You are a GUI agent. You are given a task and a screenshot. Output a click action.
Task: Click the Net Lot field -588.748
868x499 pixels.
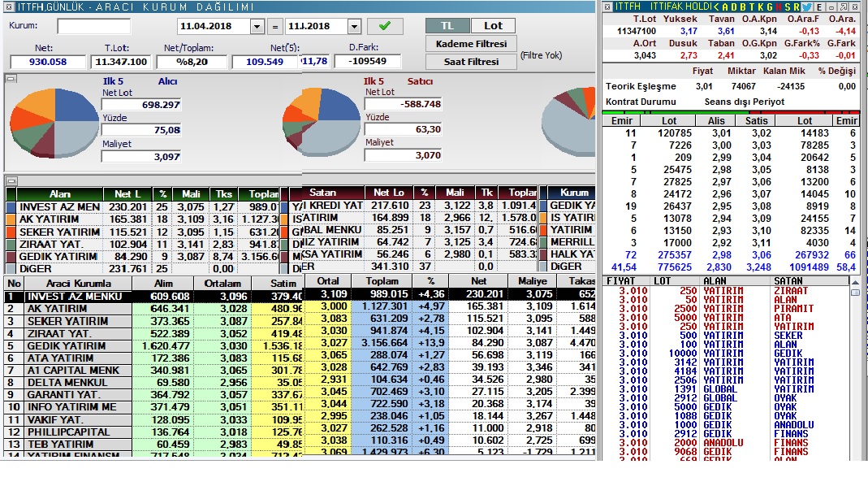(x=403, y=104)
